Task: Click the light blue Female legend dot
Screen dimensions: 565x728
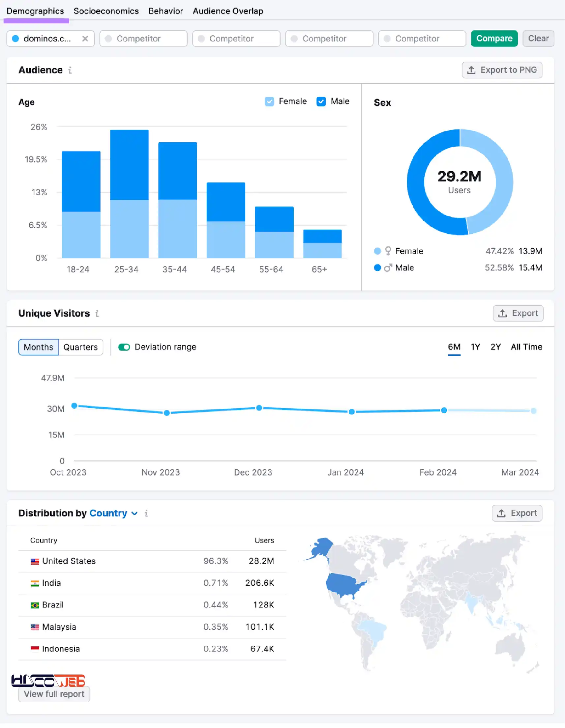Action: [x=377, y=251]
